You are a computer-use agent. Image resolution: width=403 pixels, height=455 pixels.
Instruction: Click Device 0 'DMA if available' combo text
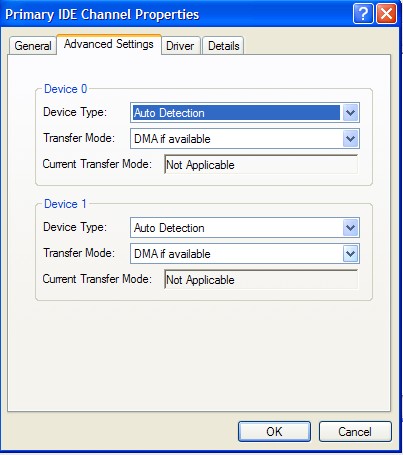point(172,139)
